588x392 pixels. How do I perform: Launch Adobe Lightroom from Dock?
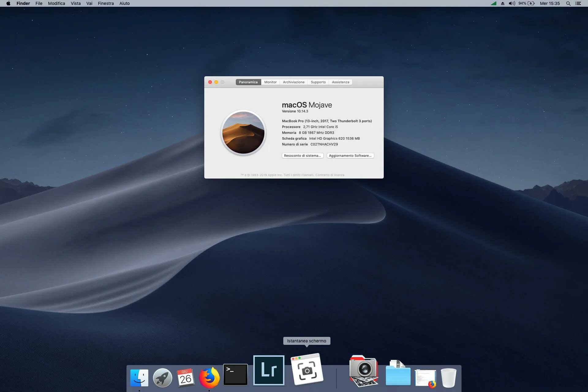(269, 370)
